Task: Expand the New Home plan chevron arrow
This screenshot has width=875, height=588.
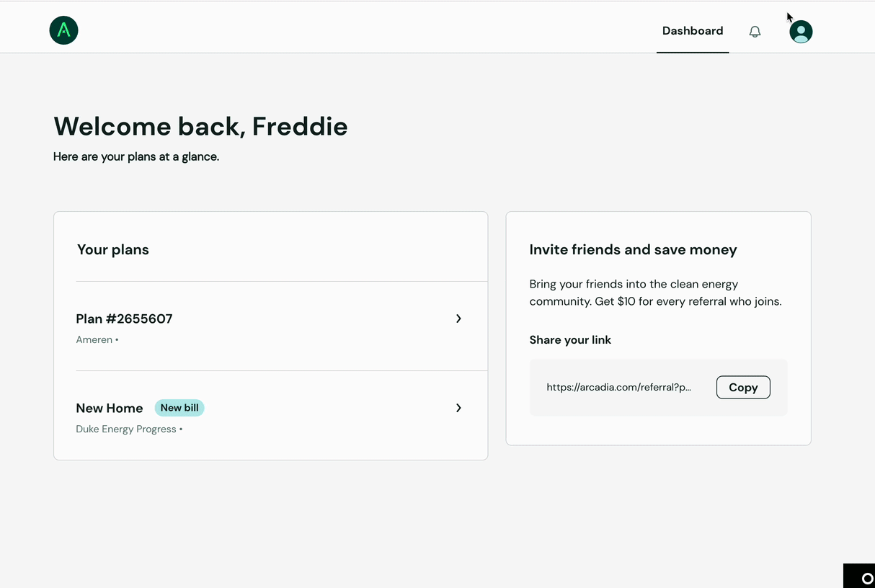Action: (458, 408)
